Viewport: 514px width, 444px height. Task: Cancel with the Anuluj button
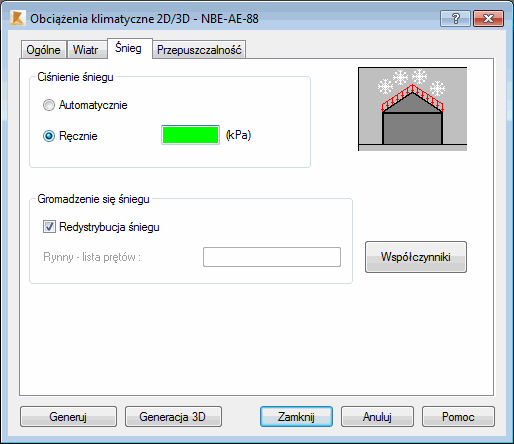point(377,417)
